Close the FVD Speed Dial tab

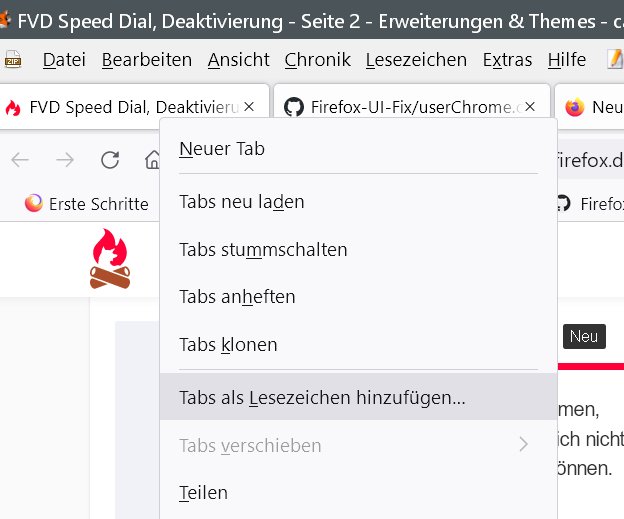(250, 106)
